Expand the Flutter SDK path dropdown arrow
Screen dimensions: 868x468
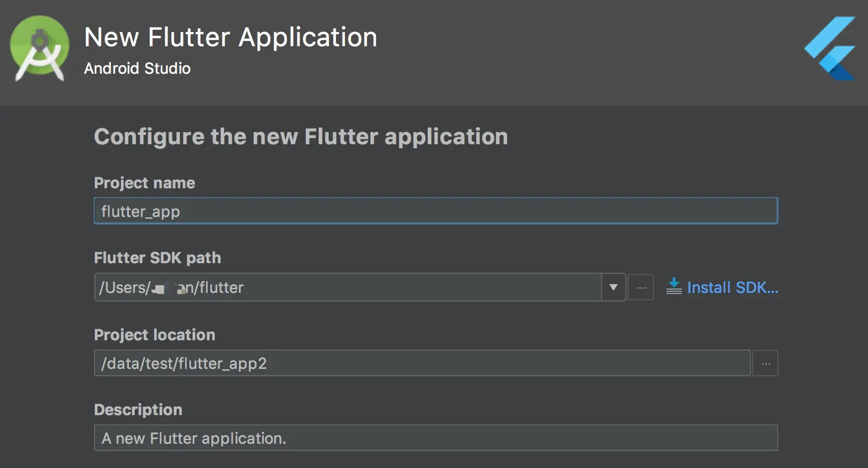[614, 287]
